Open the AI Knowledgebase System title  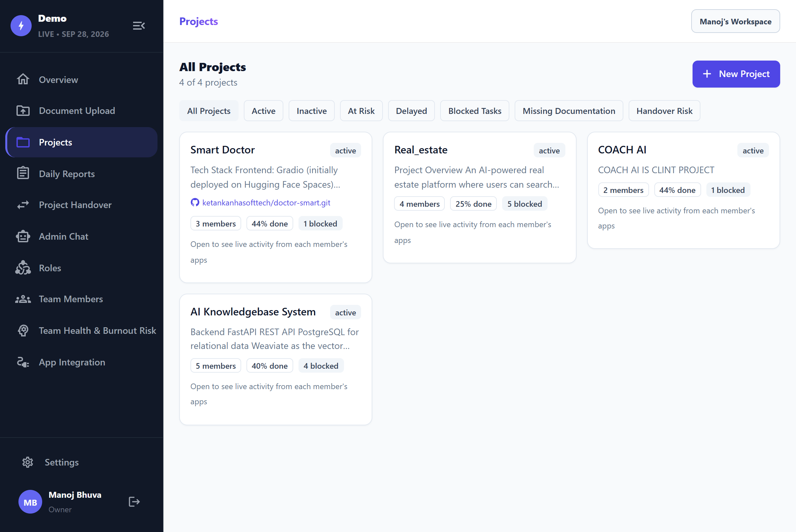click(253, 311)
